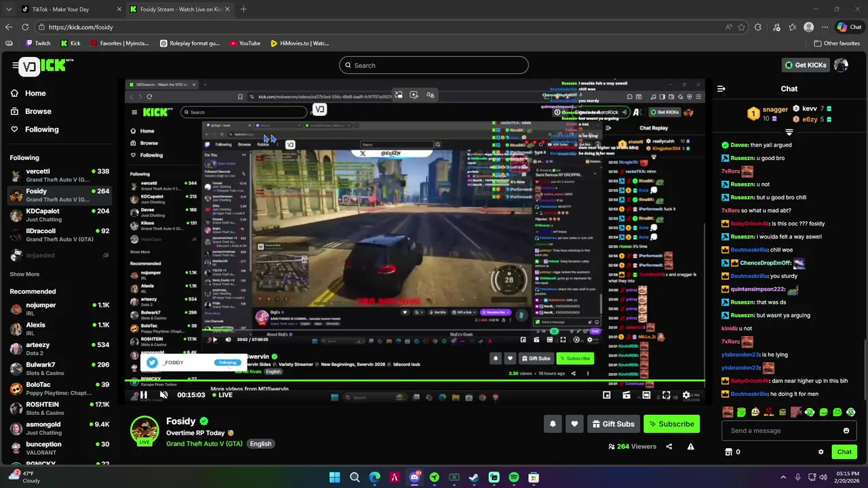The height and width of the screenshot is (488, 868).
Task: Open Bulwark7's recommended channel
Action: pyautogui.click(x=59, y=369)
